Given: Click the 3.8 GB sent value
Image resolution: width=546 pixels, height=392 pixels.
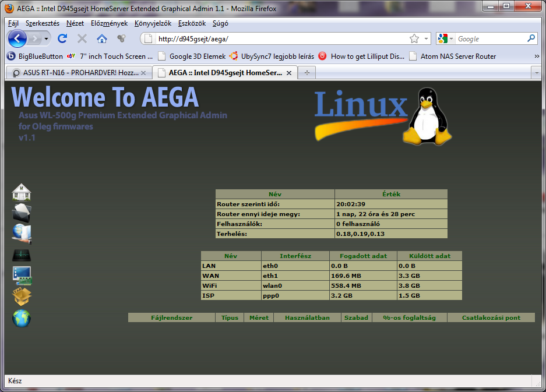Looking at the screenshot, I should (x=409, y=285).
